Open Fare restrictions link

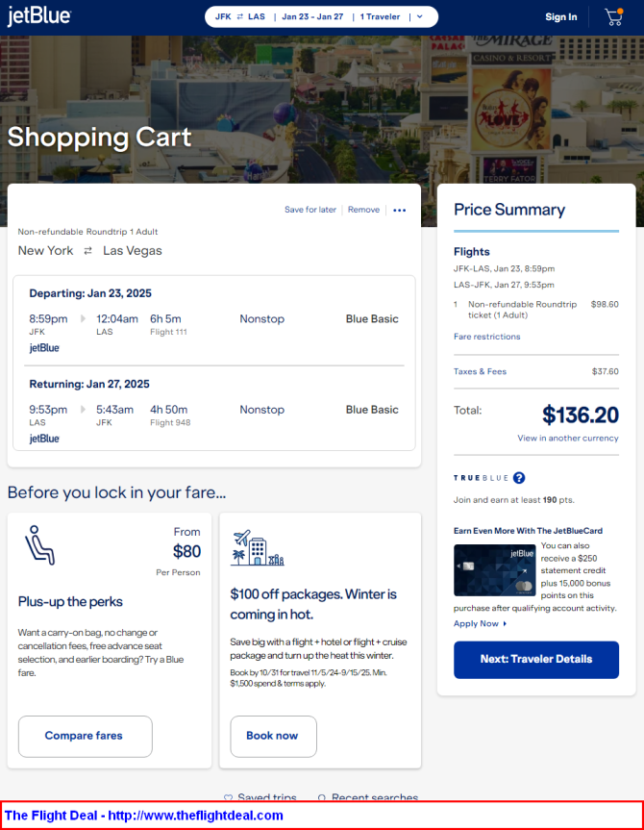point(486,337)
